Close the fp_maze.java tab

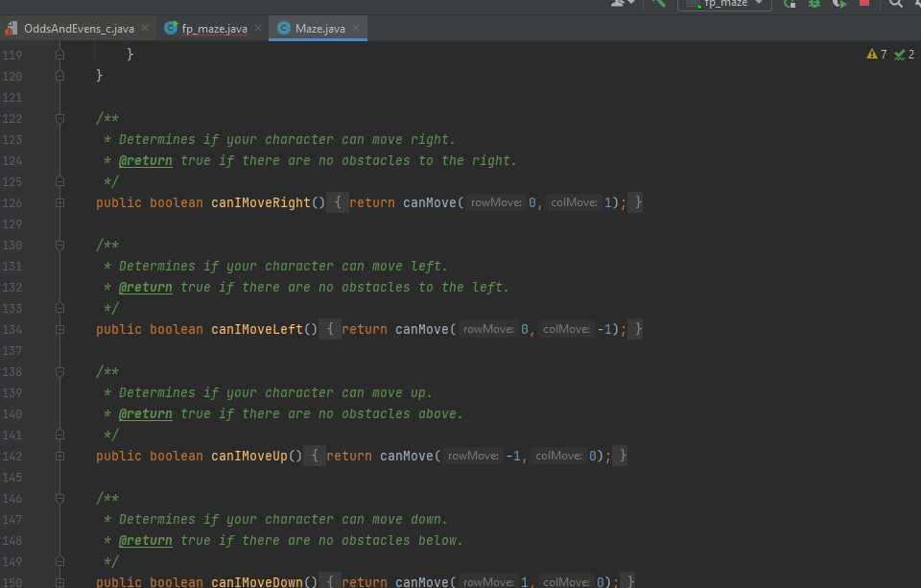(258, 28)
